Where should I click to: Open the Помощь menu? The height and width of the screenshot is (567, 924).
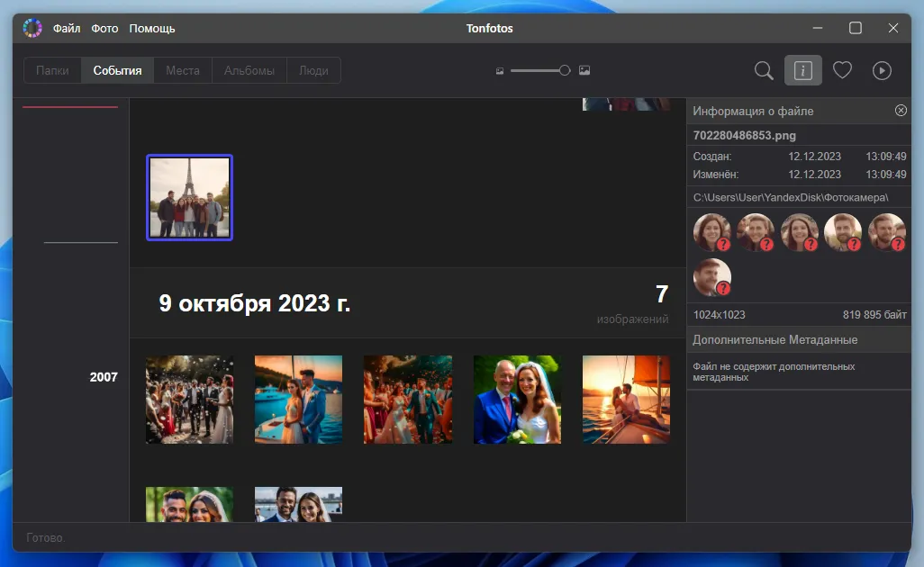coord(152,28)
